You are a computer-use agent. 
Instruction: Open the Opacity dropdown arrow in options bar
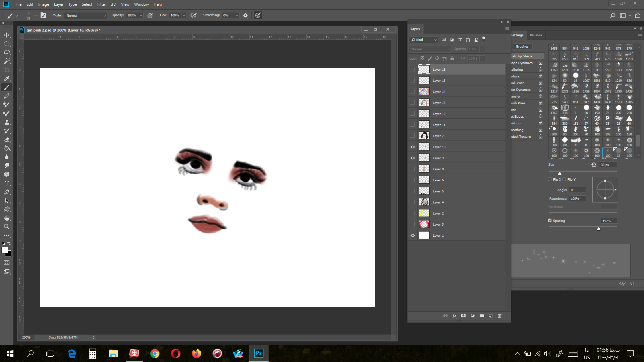[x=141, y=15]
